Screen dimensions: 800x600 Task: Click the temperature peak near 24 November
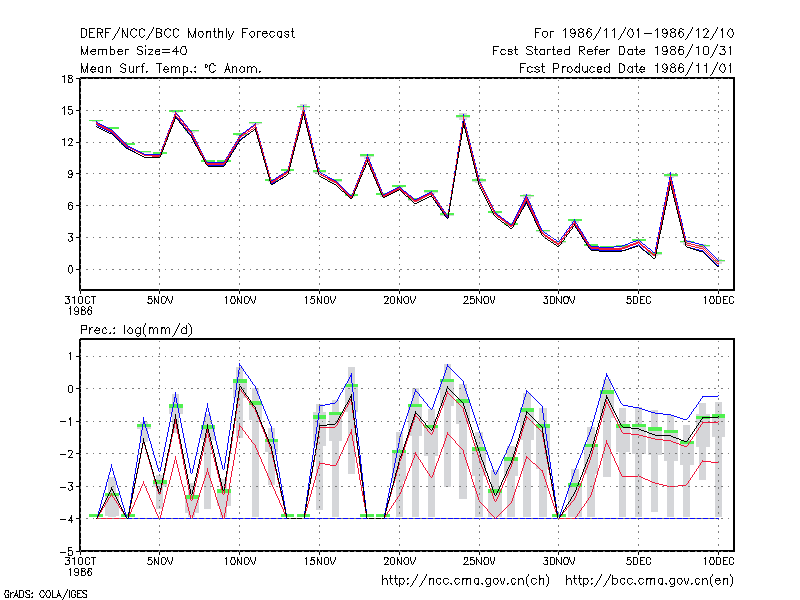click(463, 117)
